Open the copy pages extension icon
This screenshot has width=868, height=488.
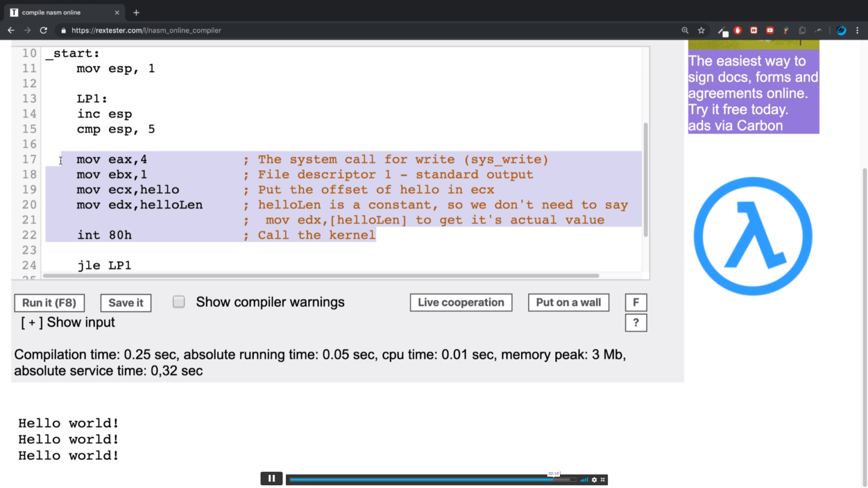[x=802, y=30]
